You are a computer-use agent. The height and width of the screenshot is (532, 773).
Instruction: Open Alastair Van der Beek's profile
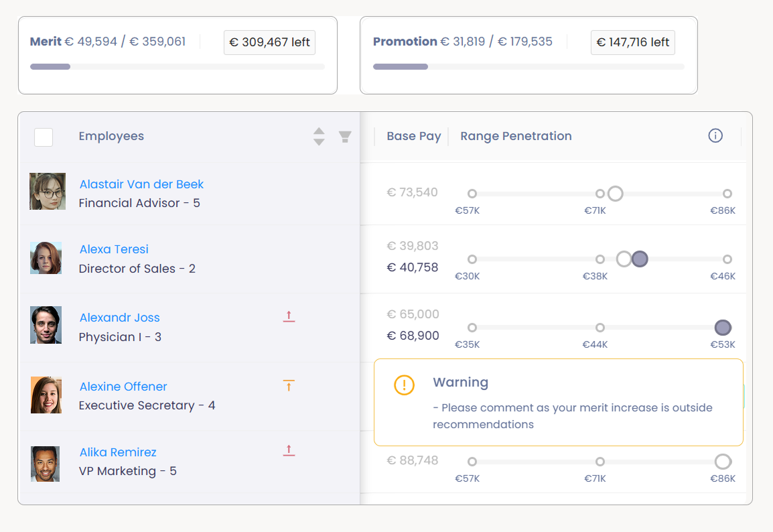coord(141,184)
